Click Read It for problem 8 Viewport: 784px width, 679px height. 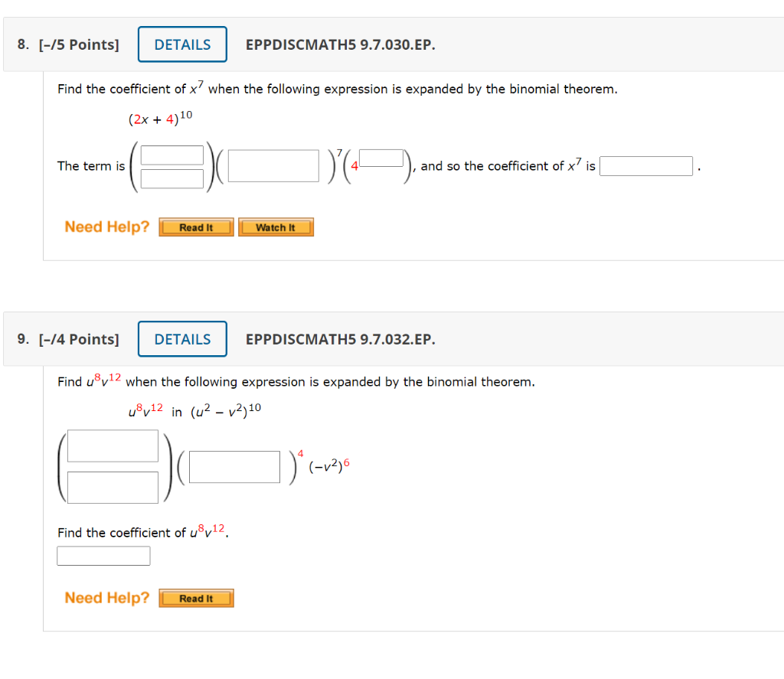click(196, 227)
